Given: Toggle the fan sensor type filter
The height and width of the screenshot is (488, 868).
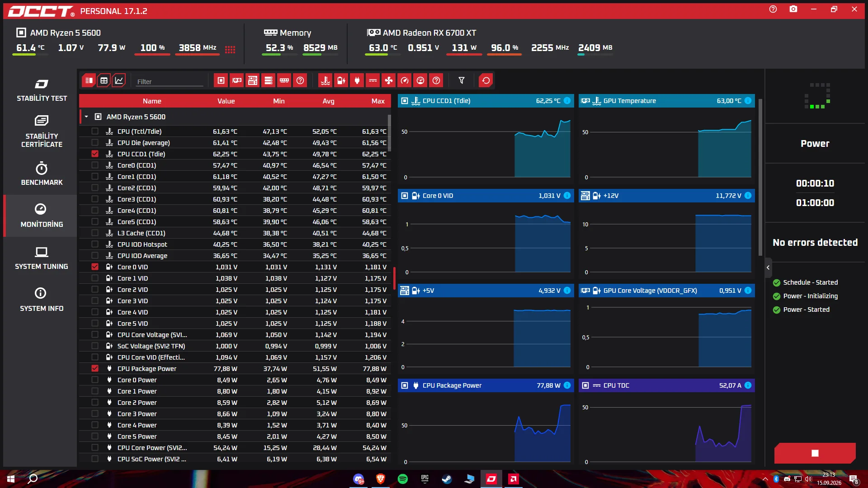Looking at the screenshot, I should pyautogui.click(x=389, y=80).
